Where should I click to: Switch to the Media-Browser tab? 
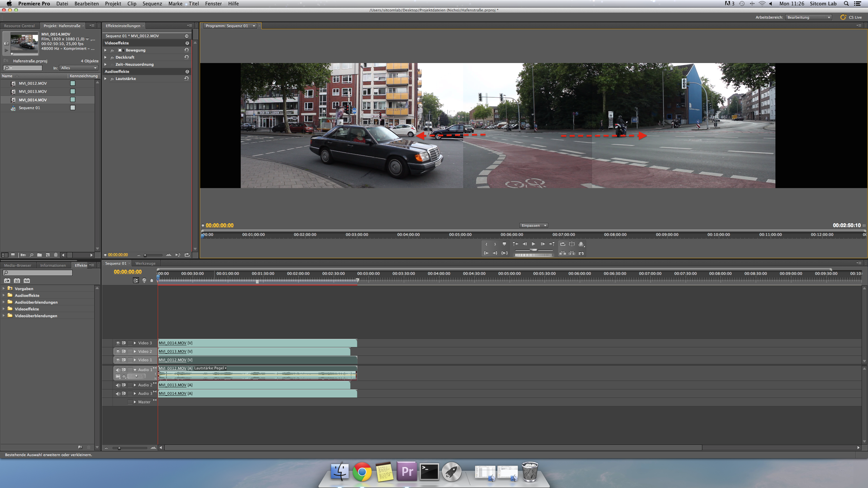pos(17,265)
